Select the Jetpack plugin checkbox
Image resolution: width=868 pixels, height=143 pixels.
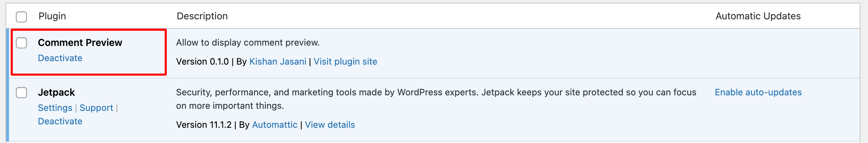point(21,93)
